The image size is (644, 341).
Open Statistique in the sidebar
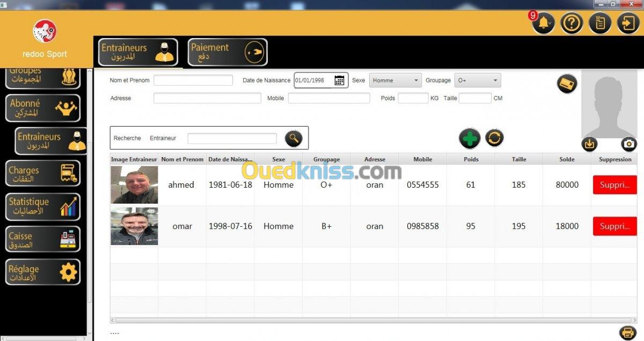pyautogui.click(x=43, y=206)
